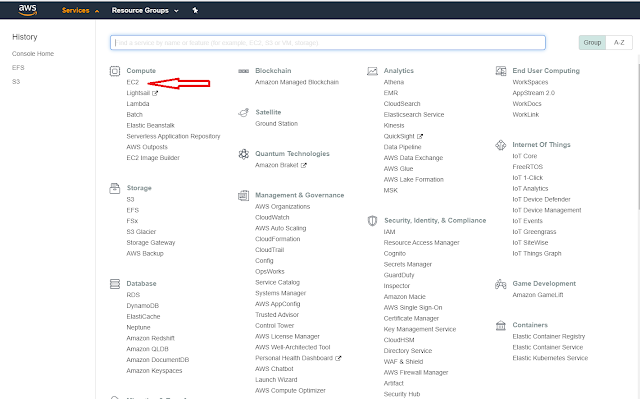Open S3 Glacier service
Viewport: 640px width, 399px height.
click(141, 232)
